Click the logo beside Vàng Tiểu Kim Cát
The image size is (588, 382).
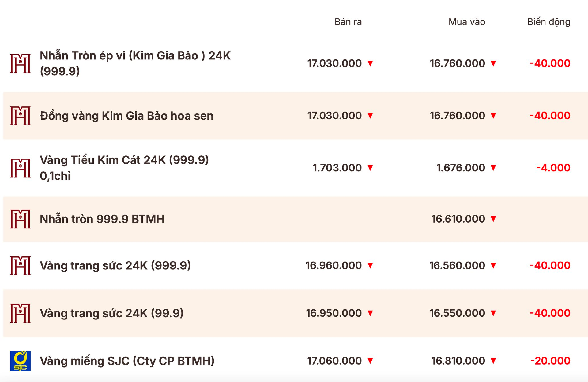(x=20, y=168)
